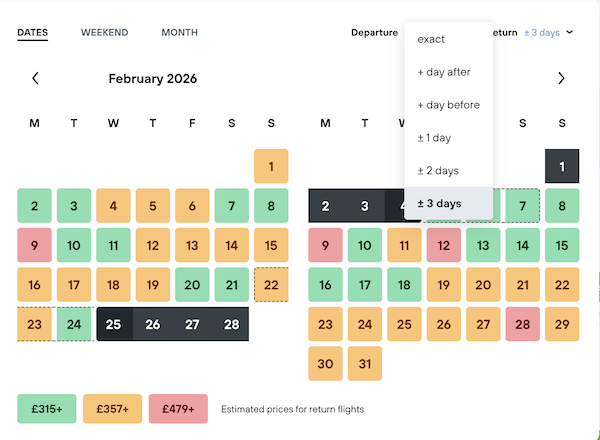The height and width of the screenshot is (440, 600).
Task: Choose '± 2 days' from the list
Action: (437, 171)
